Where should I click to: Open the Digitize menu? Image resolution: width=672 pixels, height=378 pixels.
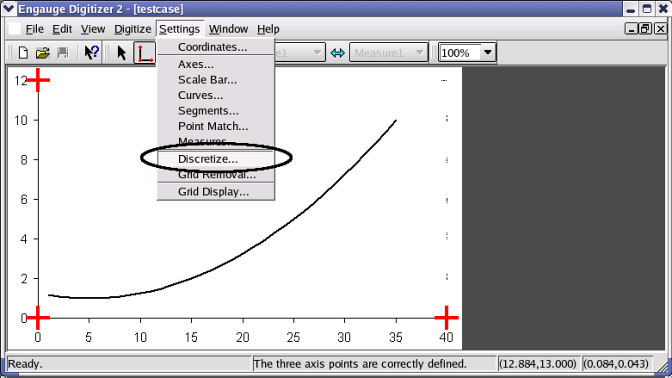[132, 29]
